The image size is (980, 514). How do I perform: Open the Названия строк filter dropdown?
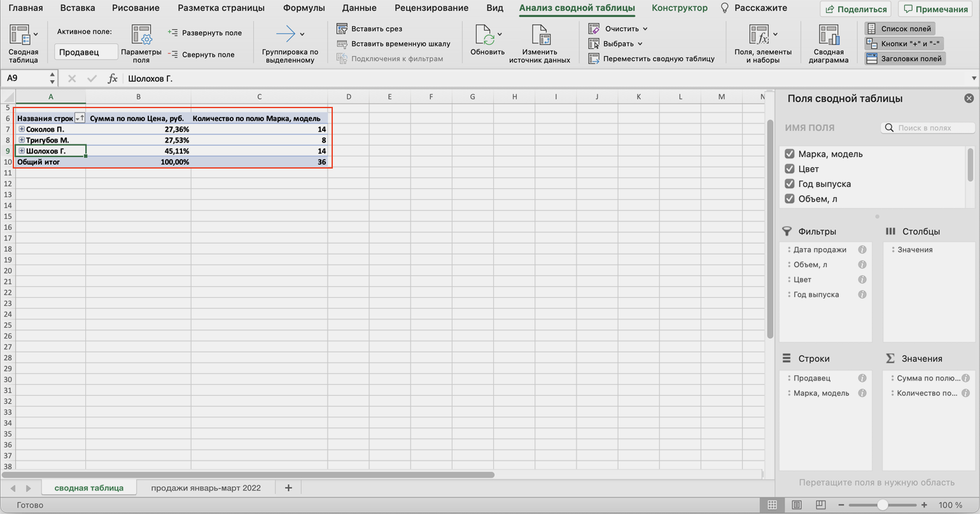point(80,118)
